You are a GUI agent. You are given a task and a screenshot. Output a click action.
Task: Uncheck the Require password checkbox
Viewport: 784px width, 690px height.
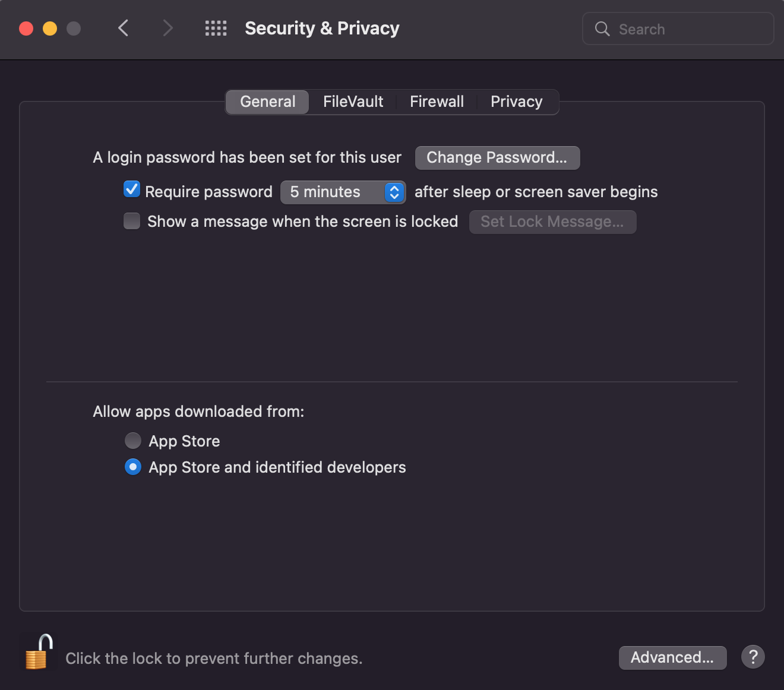point(132,190)
